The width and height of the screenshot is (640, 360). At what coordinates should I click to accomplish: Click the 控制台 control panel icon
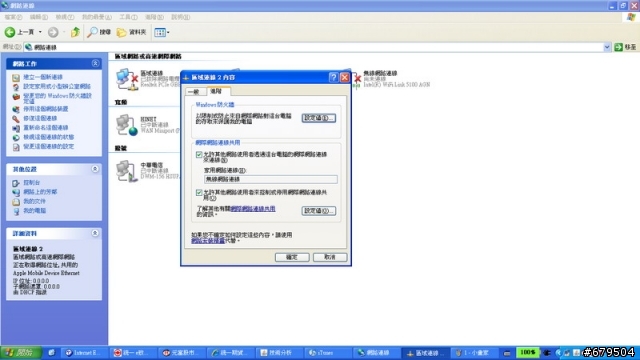(x=16, y=183)
